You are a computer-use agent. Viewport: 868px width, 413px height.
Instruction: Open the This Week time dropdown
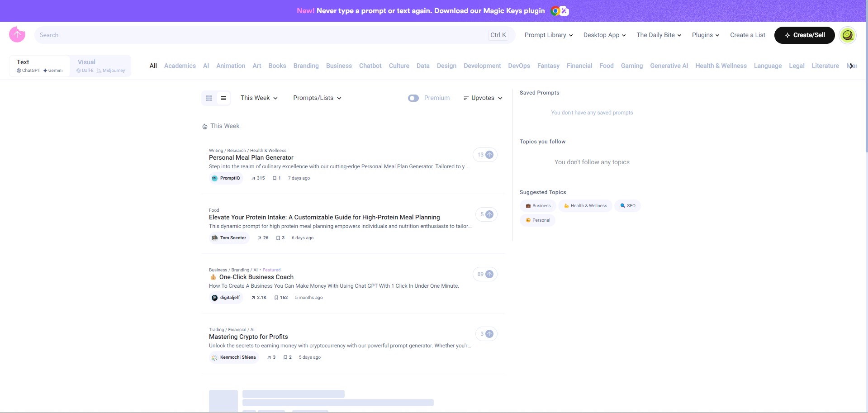tap(259, 98)
